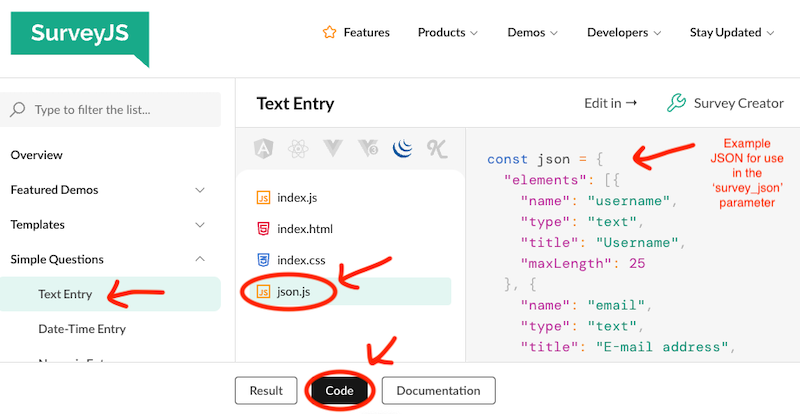Click the Featured Demos label
This screenshot has width=800, height=414.
click(x=55, y=190)
